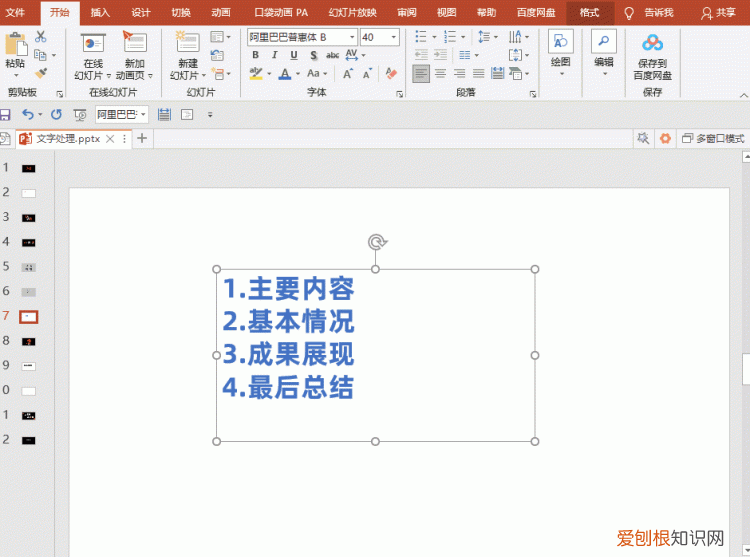Click the blue font color A button
The width and height of the screenshot is (750, 557).
[x=285, y=74]
